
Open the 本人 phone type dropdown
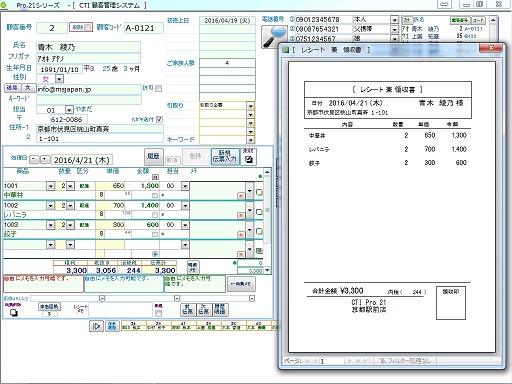pos(394,20)
